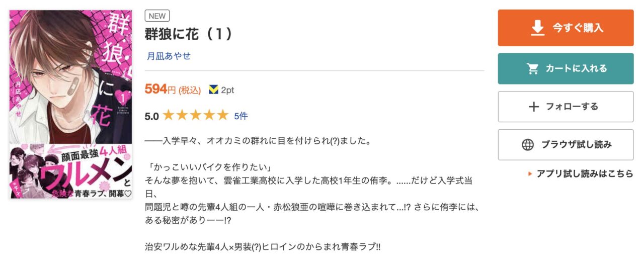Click the shopping cart icon

(x=532, y=69)
